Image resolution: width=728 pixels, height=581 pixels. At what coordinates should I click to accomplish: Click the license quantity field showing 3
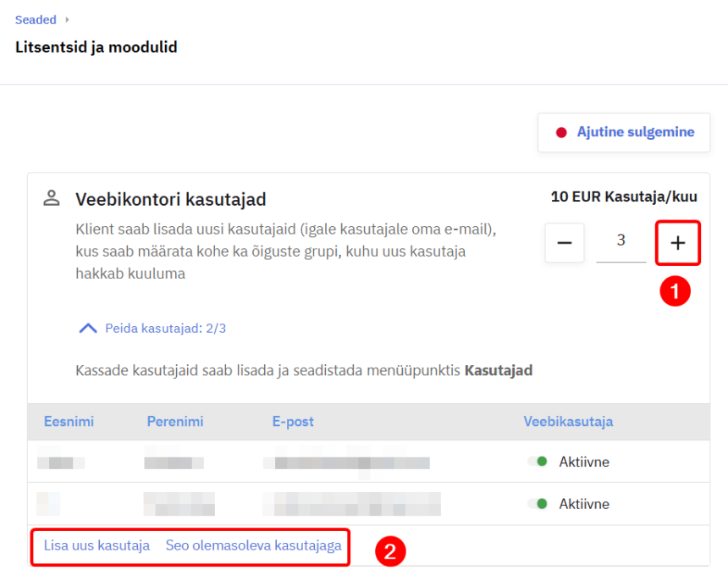pyautogui.click(x=620, y=241)
